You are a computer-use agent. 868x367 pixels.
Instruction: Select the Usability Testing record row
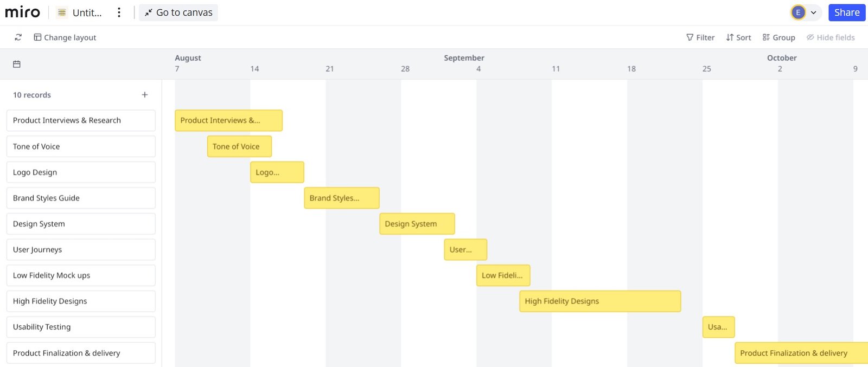(x=81, y=327)
